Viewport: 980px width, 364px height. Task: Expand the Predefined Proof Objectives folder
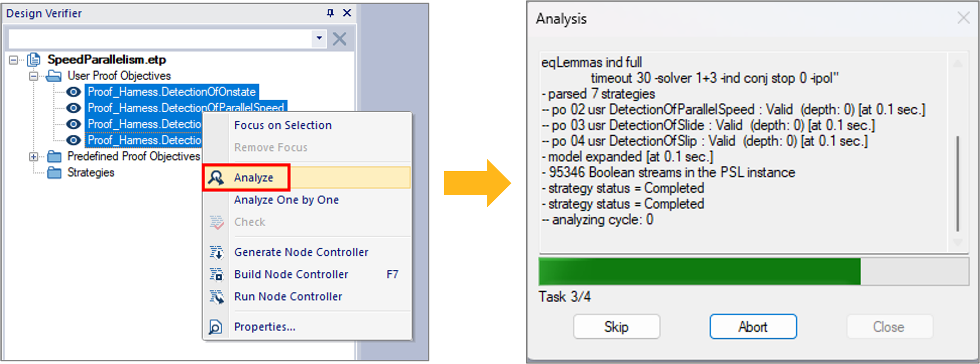click(33, 157)
